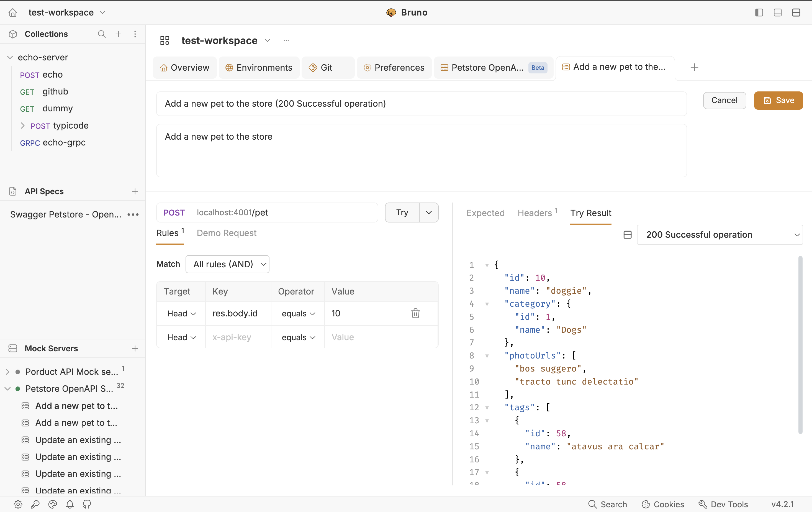812x512 pixels.
Task: Switch to the Expected tab
Action: pos(485,213)
